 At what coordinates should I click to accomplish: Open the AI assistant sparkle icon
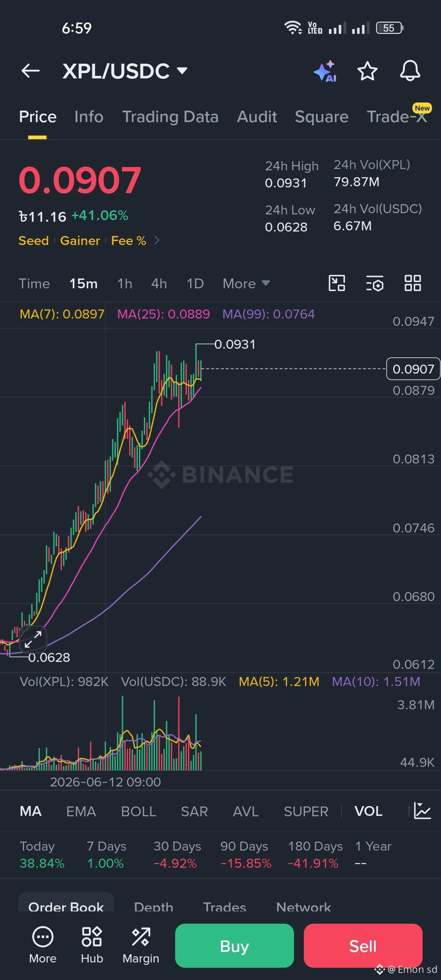click(x=325, y=71)
